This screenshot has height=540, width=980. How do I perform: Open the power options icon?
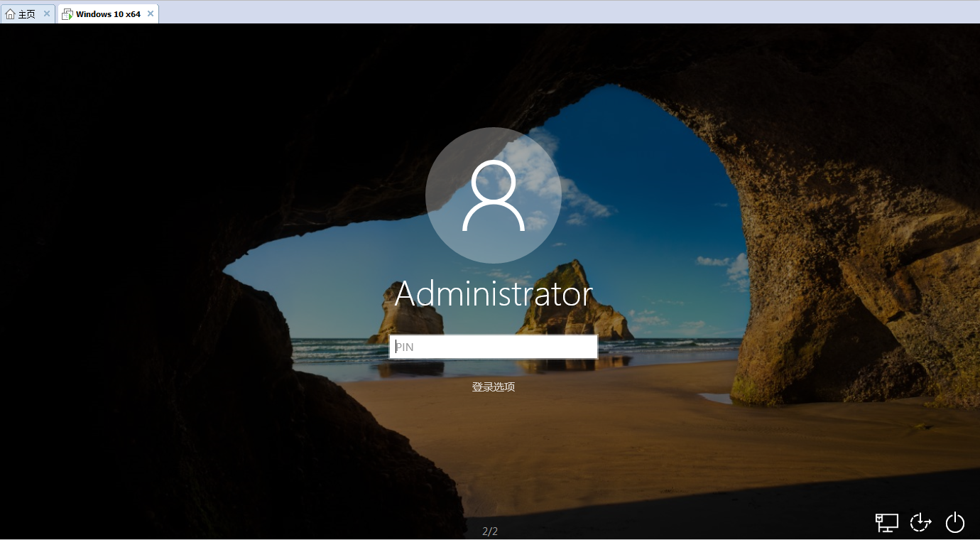tap(955, 522)
